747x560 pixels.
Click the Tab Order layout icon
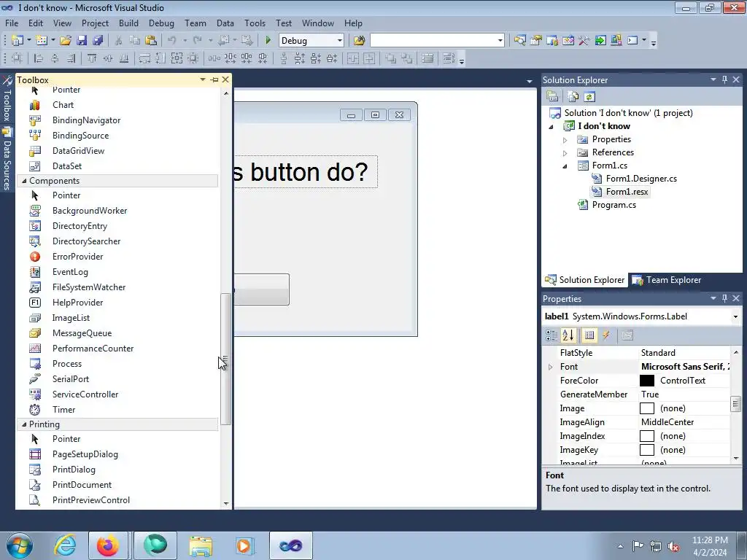449,58
